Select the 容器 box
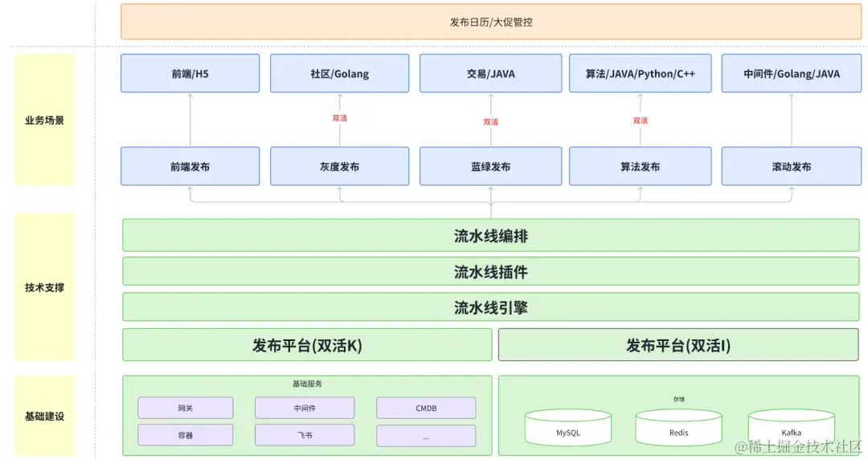868x460 pixels. (186, 435)
